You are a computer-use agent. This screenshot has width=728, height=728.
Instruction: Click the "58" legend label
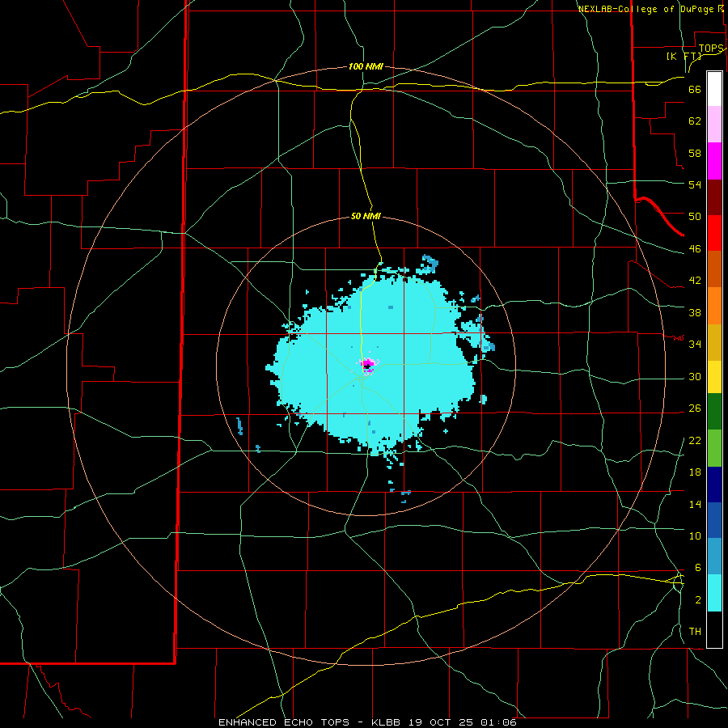point(695,153)
